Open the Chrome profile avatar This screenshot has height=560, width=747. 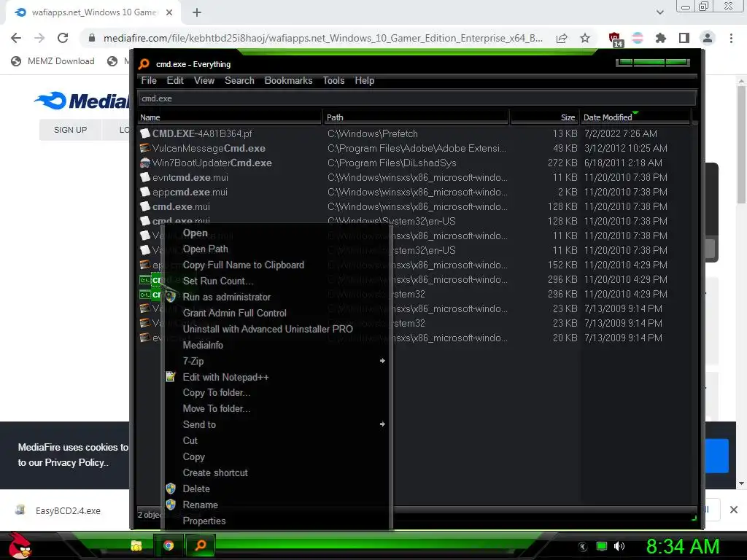708,38
